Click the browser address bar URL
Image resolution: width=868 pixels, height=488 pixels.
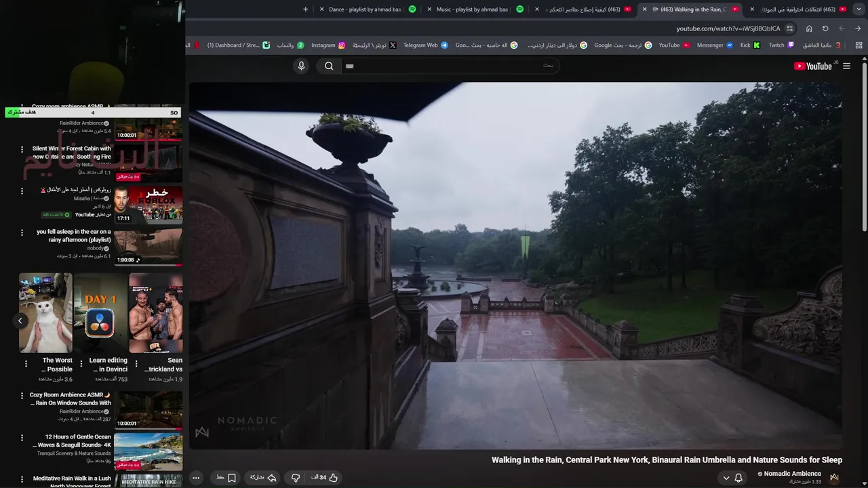(x=728, y=28)
